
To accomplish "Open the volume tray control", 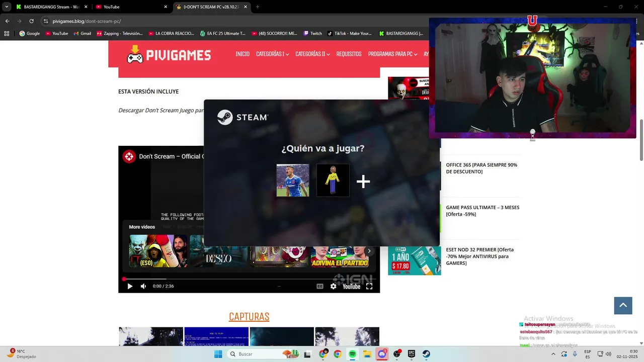I will click(608, 354).
